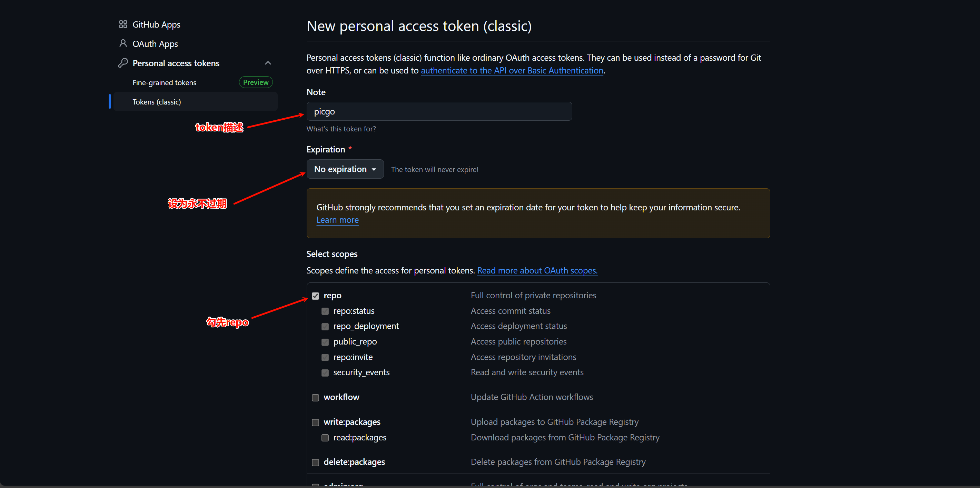Select Tokens (classic) in sidebar
Viewport: 980px width, 488px height.
pyautogui.click(x=157, y=102)
